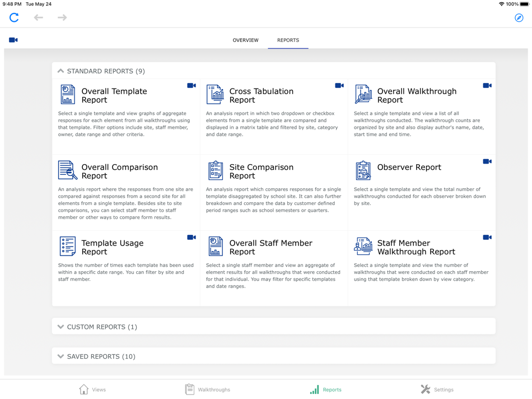Click the Site Comparison Report clipboard icon
The height and width of the screenshot is (399, 532).
216,170
